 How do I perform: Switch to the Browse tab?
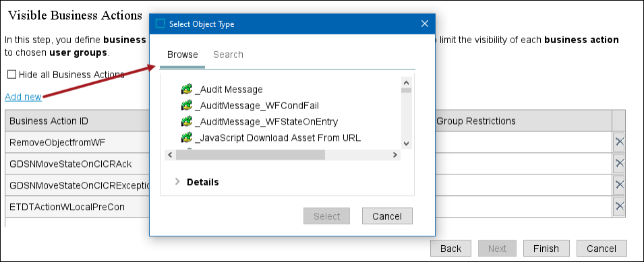182,55
